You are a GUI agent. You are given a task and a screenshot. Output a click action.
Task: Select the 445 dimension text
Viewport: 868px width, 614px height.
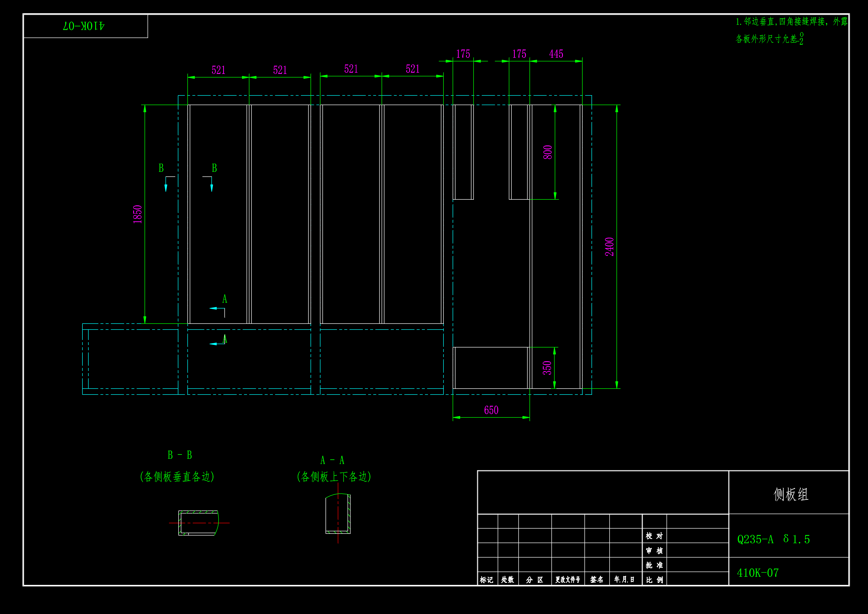556,54
